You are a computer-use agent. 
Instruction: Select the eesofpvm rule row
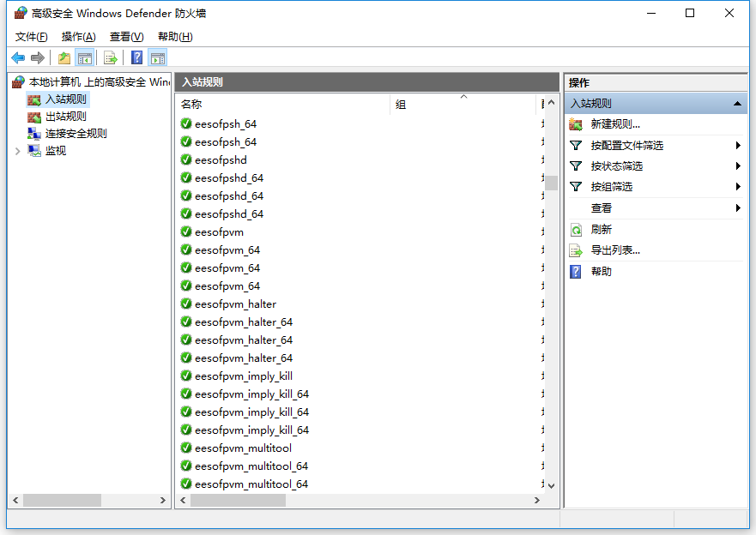361,231
